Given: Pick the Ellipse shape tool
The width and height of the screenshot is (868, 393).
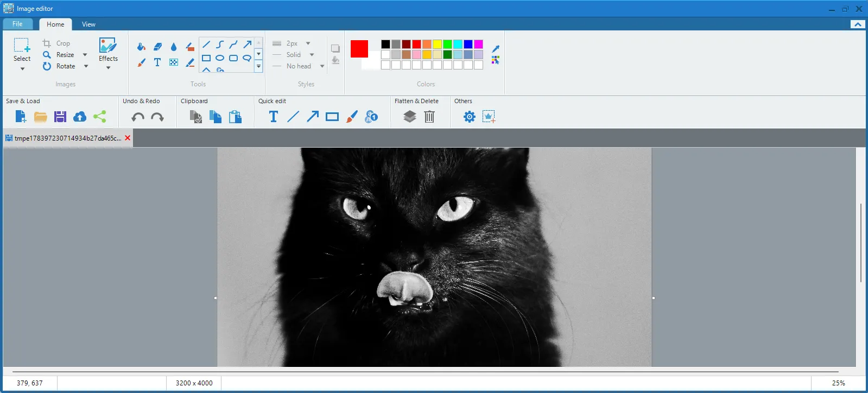Looking at the screenshot, I should (220, 58).
